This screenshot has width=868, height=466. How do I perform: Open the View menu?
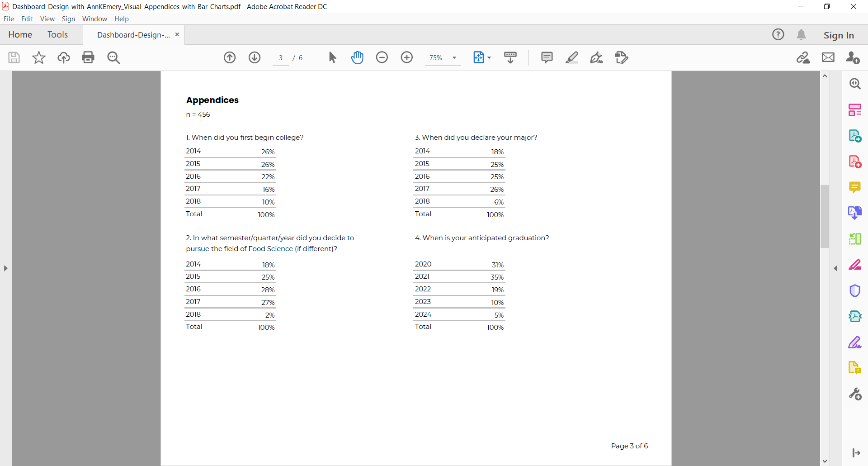click(x=47, y=19)
